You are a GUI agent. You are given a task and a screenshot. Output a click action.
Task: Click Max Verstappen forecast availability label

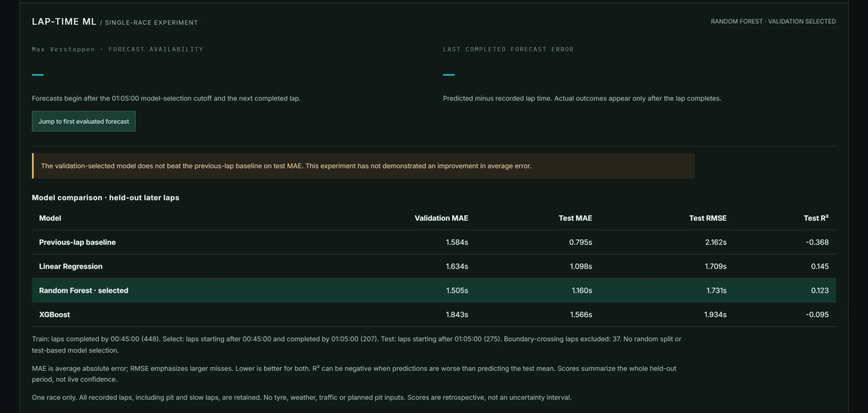click(118, 49)
